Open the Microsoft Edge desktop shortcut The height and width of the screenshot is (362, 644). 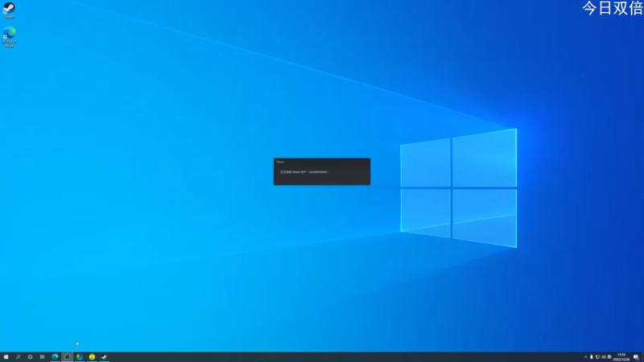(9, 37)
